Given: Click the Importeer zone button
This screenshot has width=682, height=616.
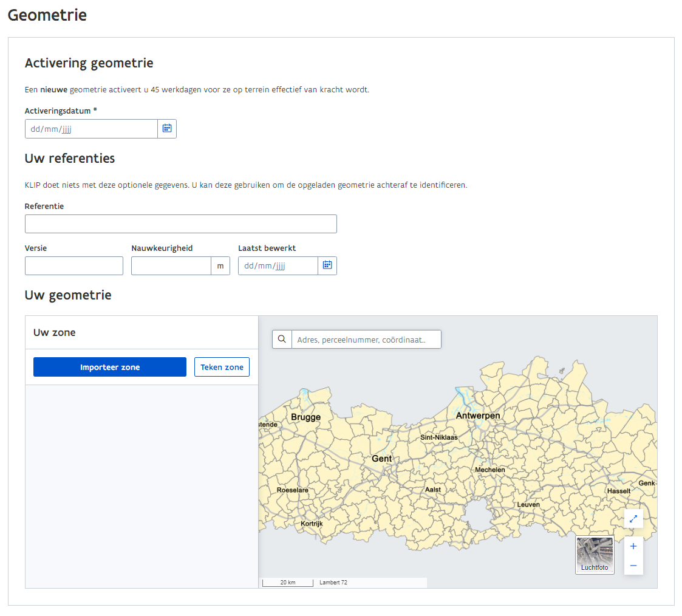Looking at the screenshot, I should point(110,367).
